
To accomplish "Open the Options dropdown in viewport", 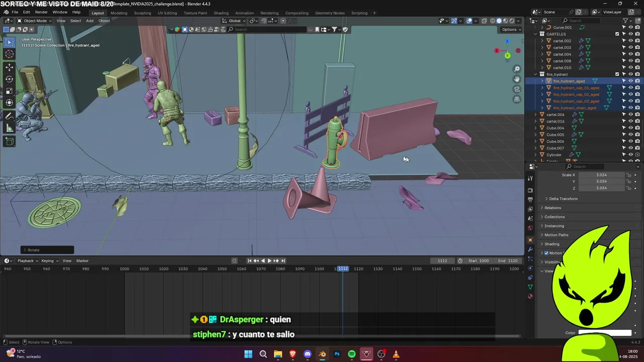I will click(x=511, y=30).
